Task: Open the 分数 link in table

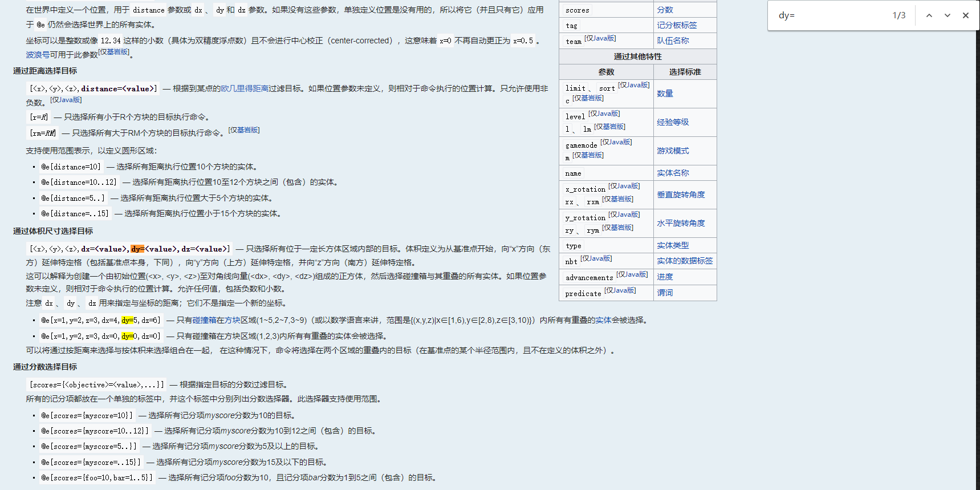Action: click(665, 10)
